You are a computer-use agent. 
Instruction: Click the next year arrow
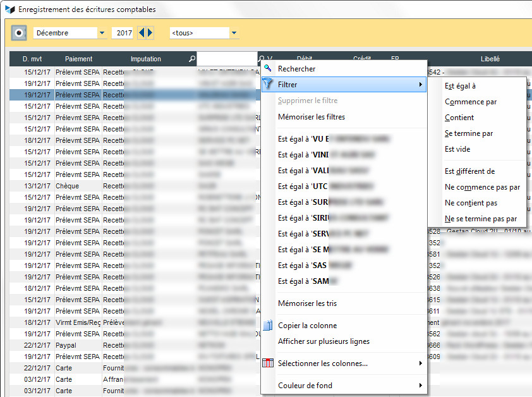(150, 33)
